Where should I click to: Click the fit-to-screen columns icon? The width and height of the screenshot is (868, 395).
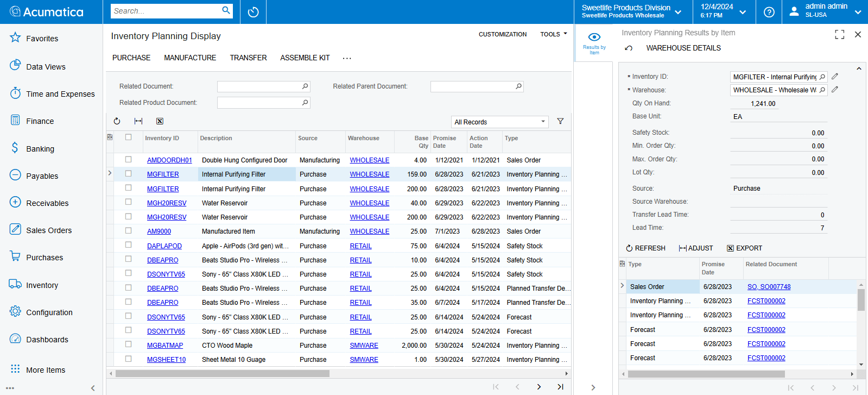point(138,121)
